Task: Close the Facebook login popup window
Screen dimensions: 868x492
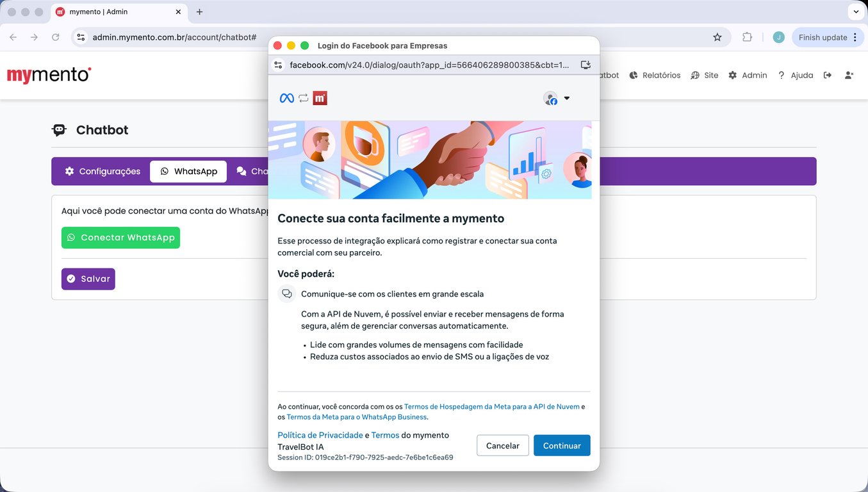Action: click(x=277, y=45)
